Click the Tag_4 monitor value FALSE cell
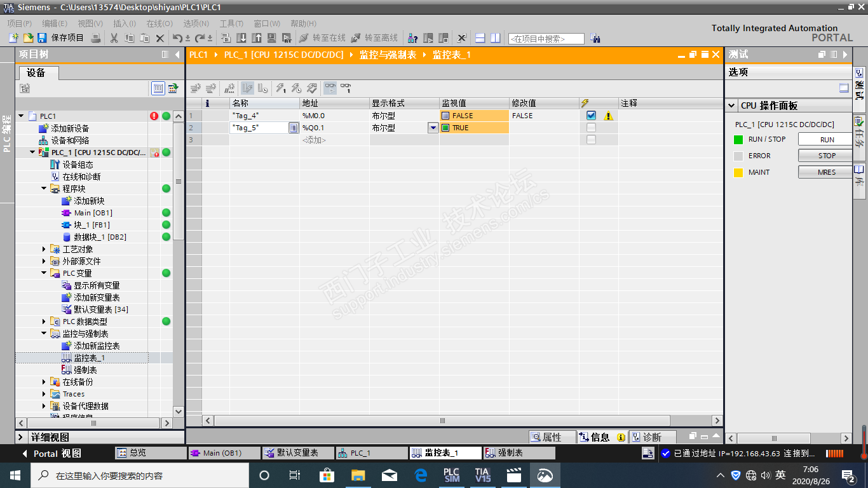The width and height of the screenshot is (868, 488). pyautogui.click(x=474, y=116)
